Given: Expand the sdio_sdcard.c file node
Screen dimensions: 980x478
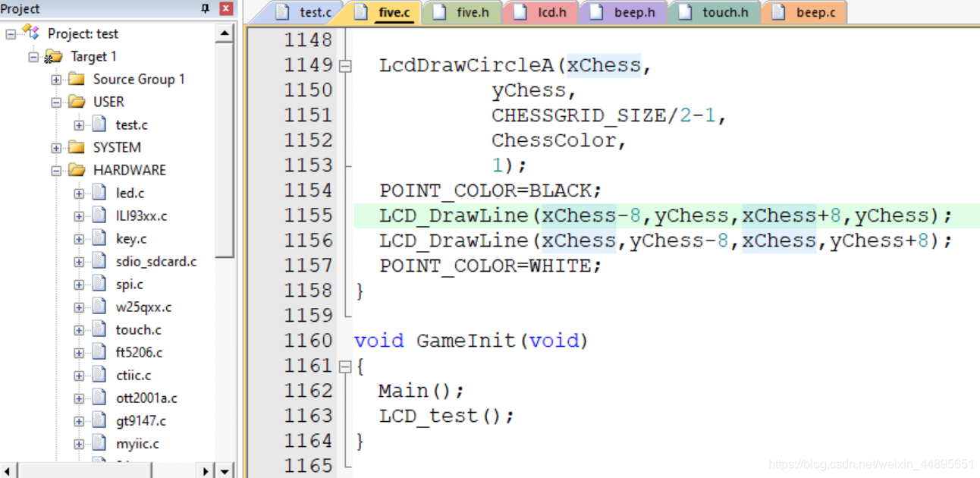Looking at the screenshot, I should 79,261.
